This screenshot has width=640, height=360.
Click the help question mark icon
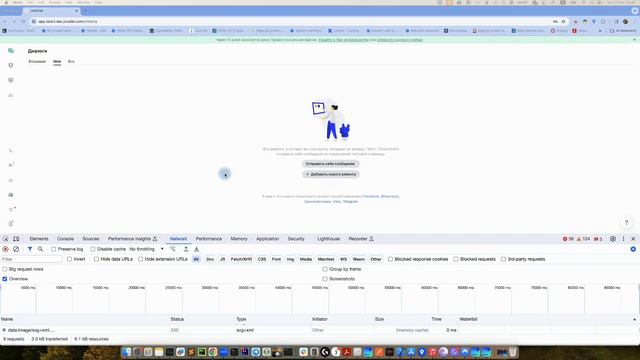pos(626,222)
